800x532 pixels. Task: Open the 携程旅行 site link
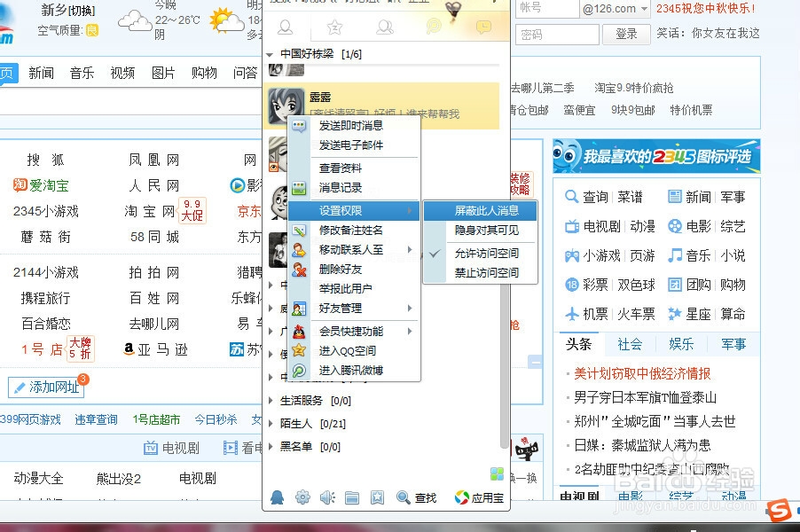tap(46, 298)
